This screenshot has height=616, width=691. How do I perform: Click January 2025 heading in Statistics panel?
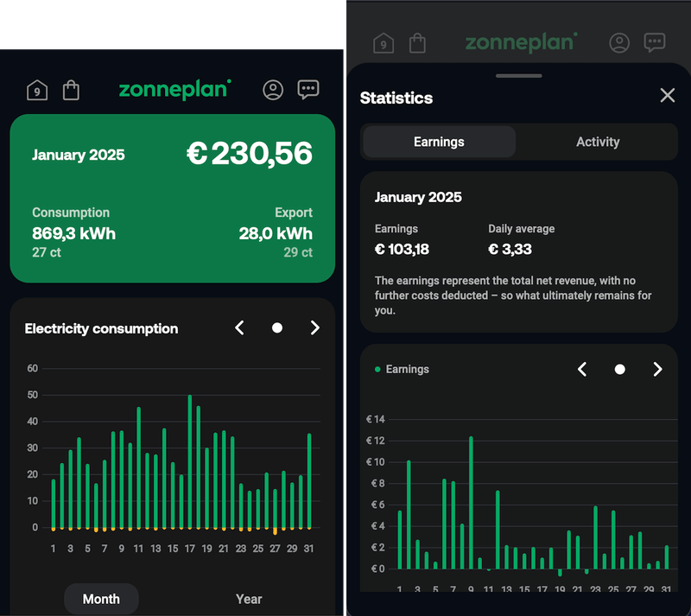tap(418, 197)
